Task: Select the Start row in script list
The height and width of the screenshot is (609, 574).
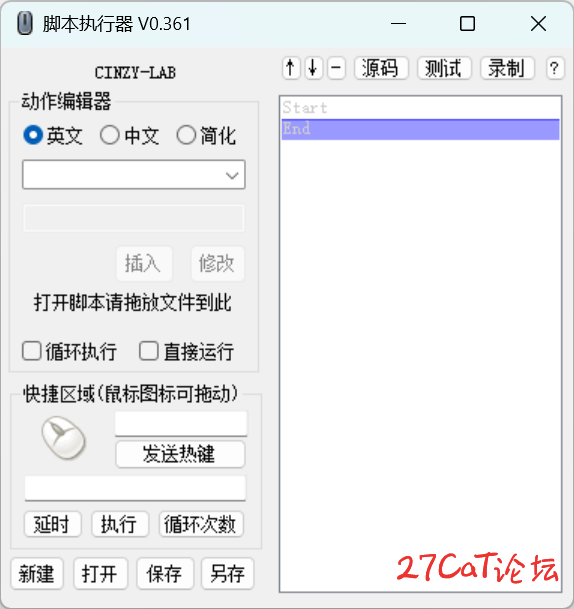Action: (x=420, y=108)
